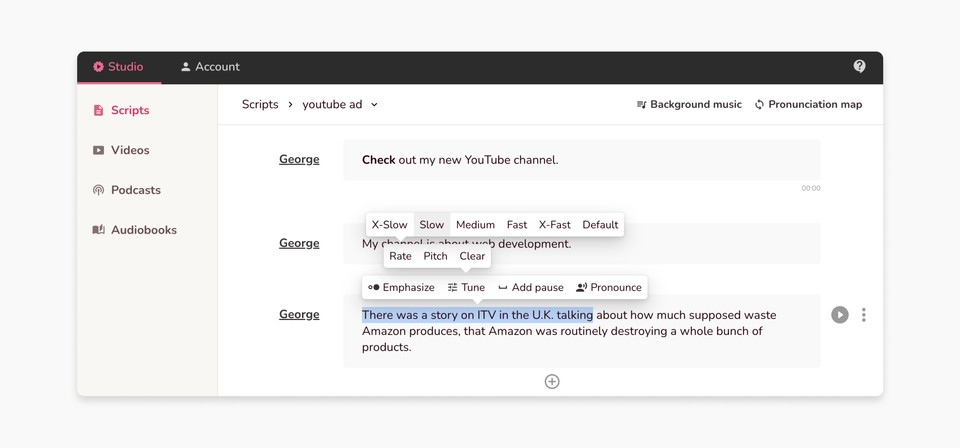
Task: Change voice George on third paragraph
Action: click(299, 315)
